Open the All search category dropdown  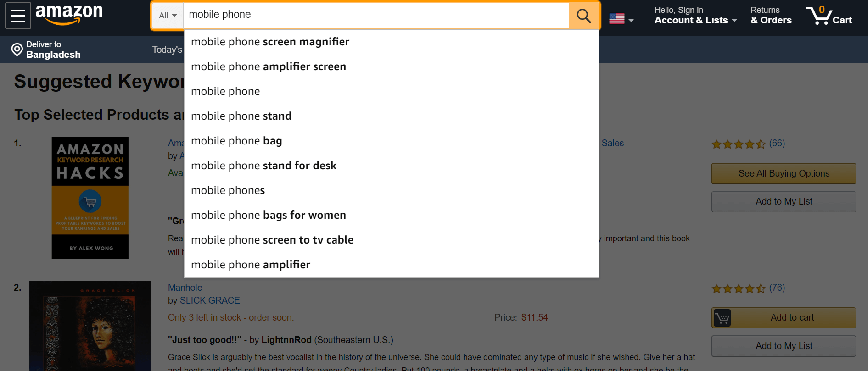pyautogui.click(x=168, y=15)
